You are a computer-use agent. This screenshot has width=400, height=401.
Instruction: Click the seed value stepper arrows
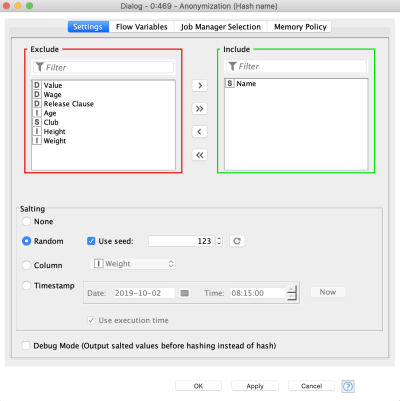point(219,241)
